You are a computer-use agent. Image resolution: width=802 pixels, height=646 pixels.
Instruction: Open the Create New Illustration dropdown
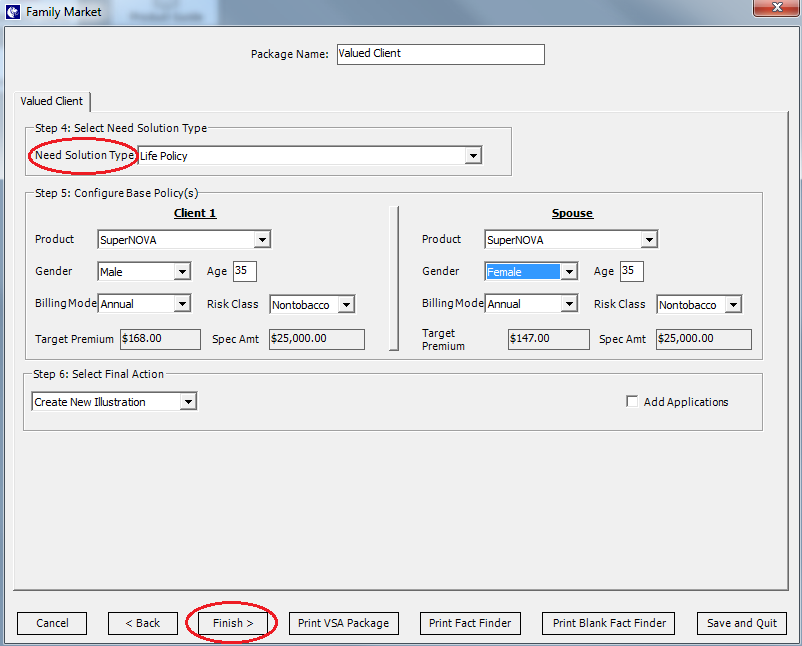coord(114,402)
